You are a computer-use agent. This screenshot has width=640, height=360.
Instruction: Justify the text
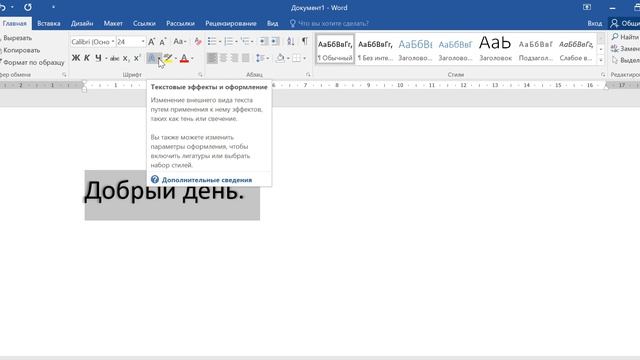(x=245, y=58)
